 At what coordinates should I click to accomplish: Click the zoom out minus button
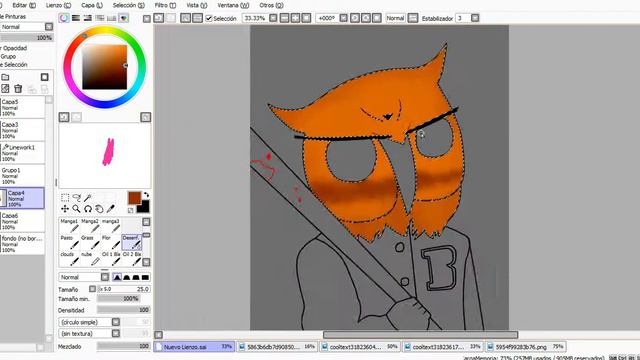pyautogui.click(x=284, y=18)
